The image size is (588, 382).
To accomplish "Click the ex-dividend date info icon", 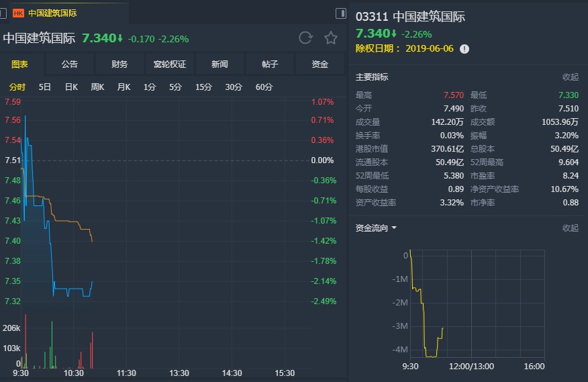I will (464, 48).
